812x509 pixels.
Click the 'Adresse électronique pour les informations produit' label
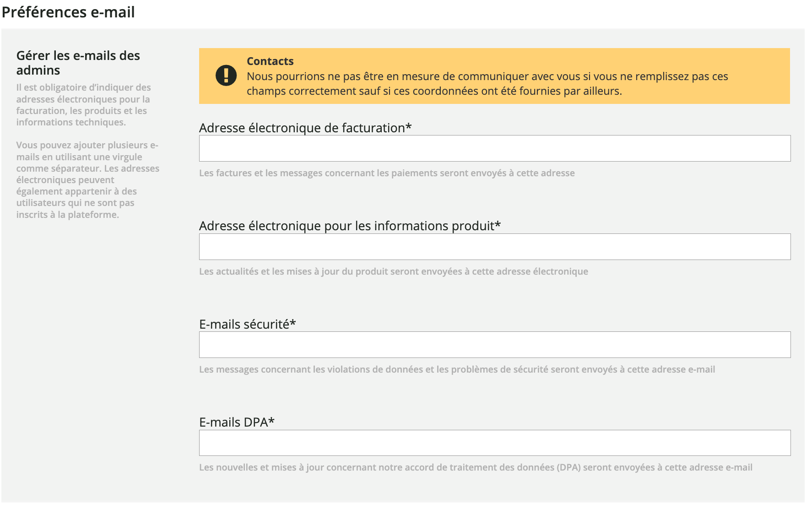(347, 226)
